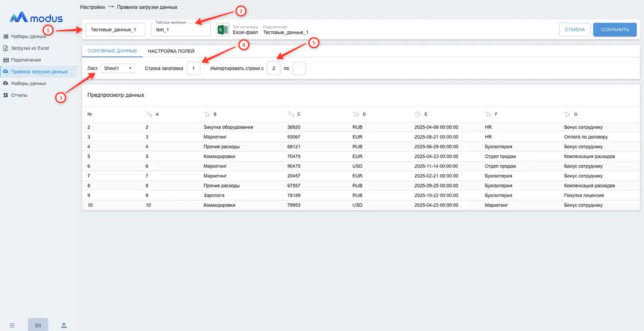Click the settings sliders icon at sidebar bottom
This screenshot has height=331, width=644.
tap(38, 325)
